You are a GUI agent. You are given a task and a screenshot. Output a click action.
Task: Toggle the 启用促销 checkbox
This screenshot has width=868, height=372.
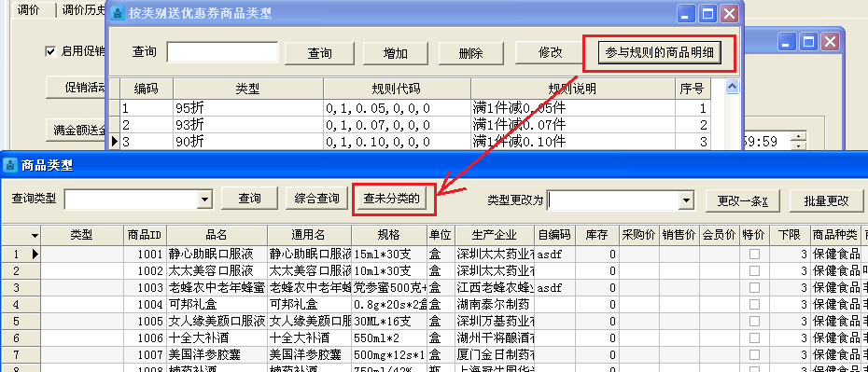[51, 51]
